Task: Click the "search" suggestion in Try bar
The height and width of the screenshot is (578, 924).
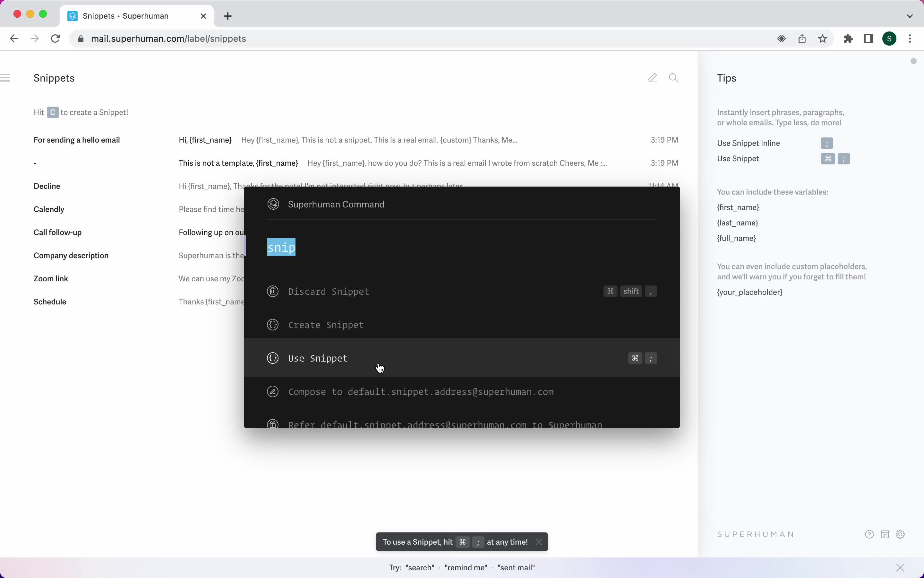Action: coord(420,568)
